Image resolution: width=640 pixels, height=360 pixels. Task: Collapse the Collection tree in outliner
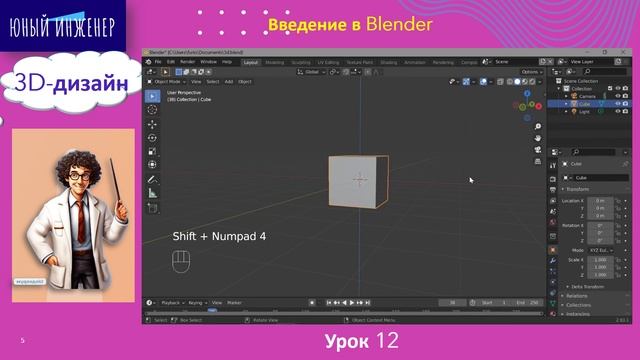coord(559,89)
